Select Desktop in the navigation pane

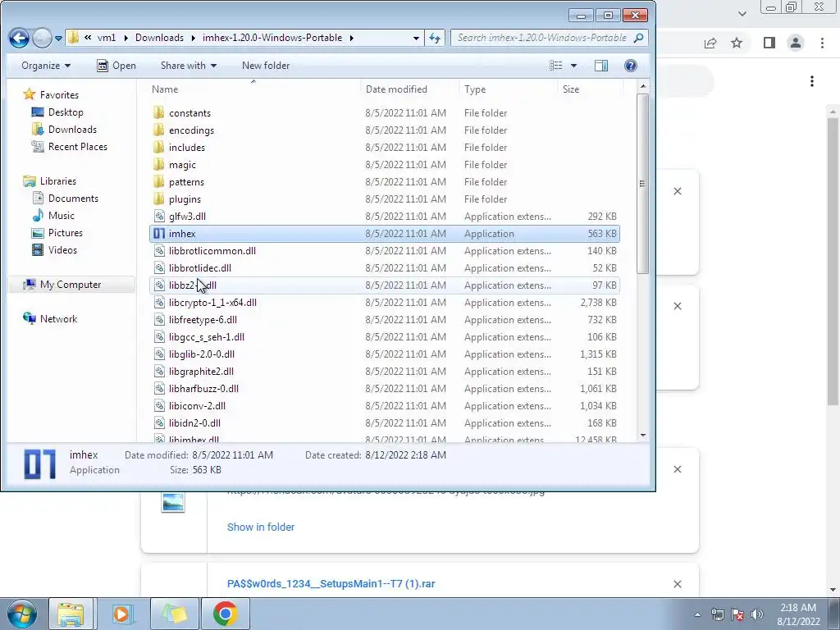[66, 112]
